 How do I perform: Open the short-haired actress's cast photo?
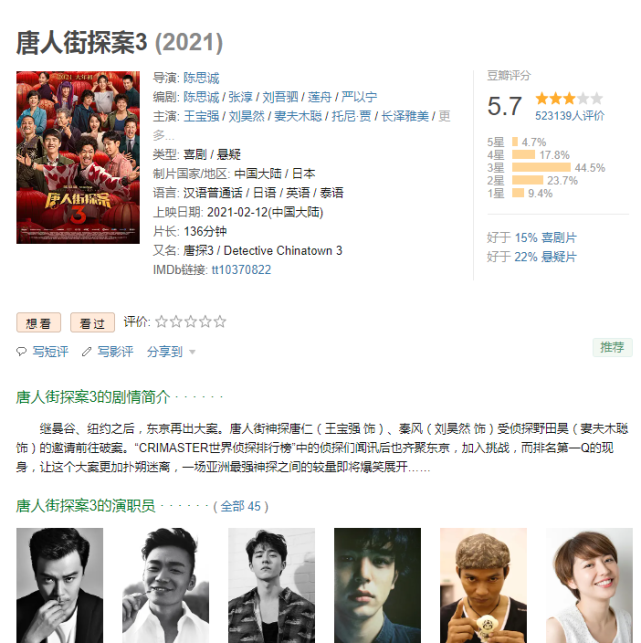(x=589, y=585)
